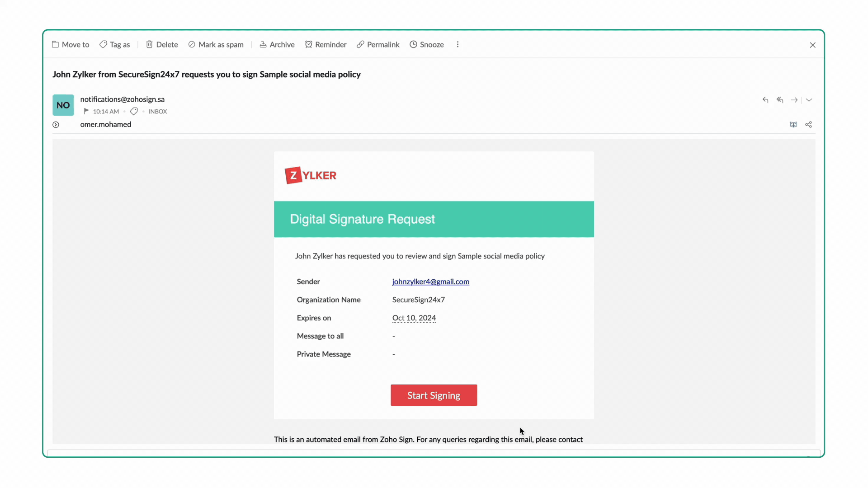Open the three-dots more actions menu
The image size is (868, 488).
458,44
